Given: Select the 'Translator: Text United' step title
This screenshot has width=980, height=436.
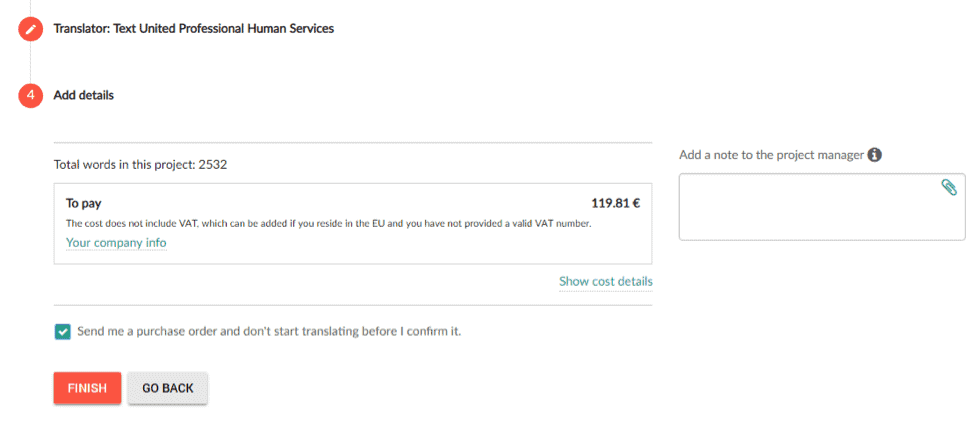Looking at the screenshot, I should [x=193, y=29].
